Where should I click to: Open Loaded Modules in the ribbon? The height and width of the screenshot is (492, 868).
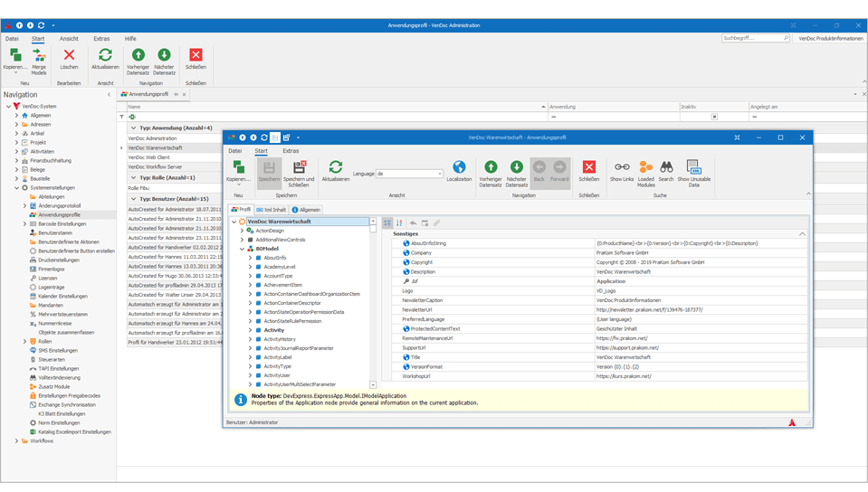[645, 170]
